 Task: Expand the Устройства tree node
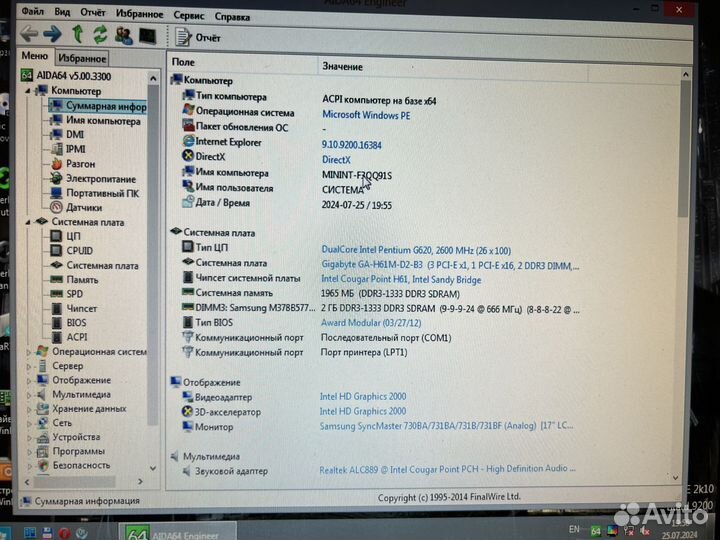click(28, 438)
